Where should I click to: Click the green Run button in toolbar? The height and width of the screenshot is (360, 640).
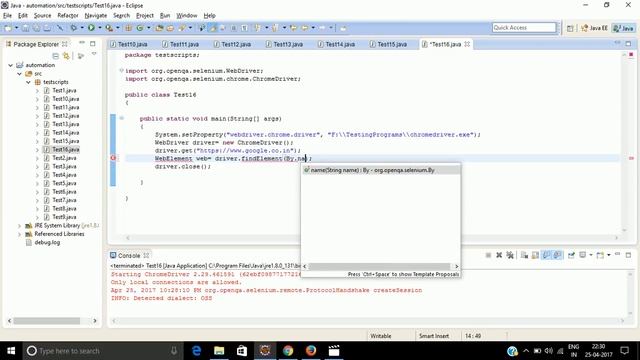coord(91,28)
